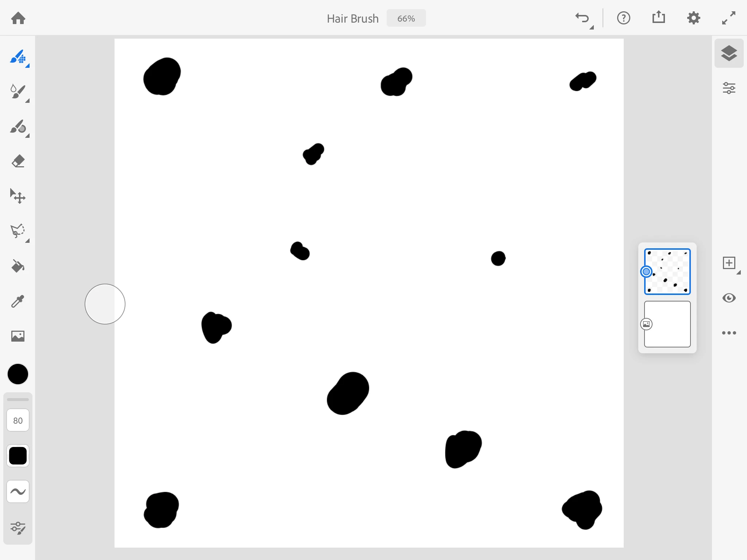The height and width of the screenshot is (560, 747).
Task: Select the Eraser tool
Action: [x=18, y=162]
